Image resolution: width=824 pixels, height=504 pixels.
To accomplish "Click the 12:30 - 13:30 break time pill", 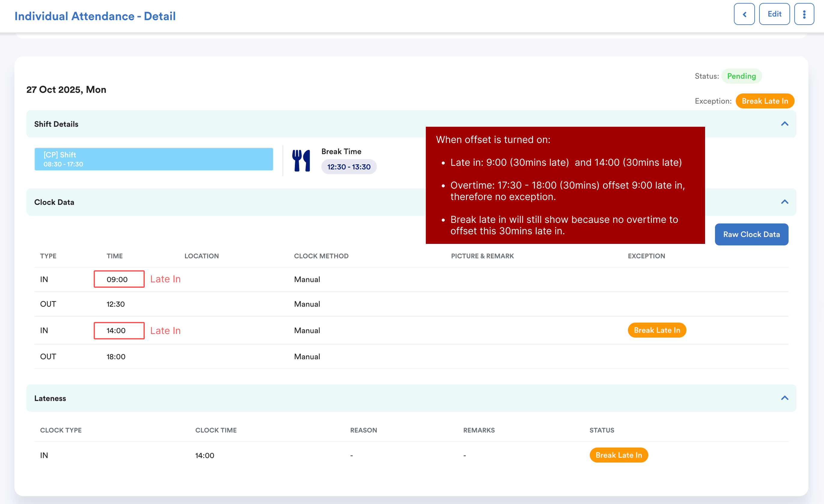I will (348, 167).
